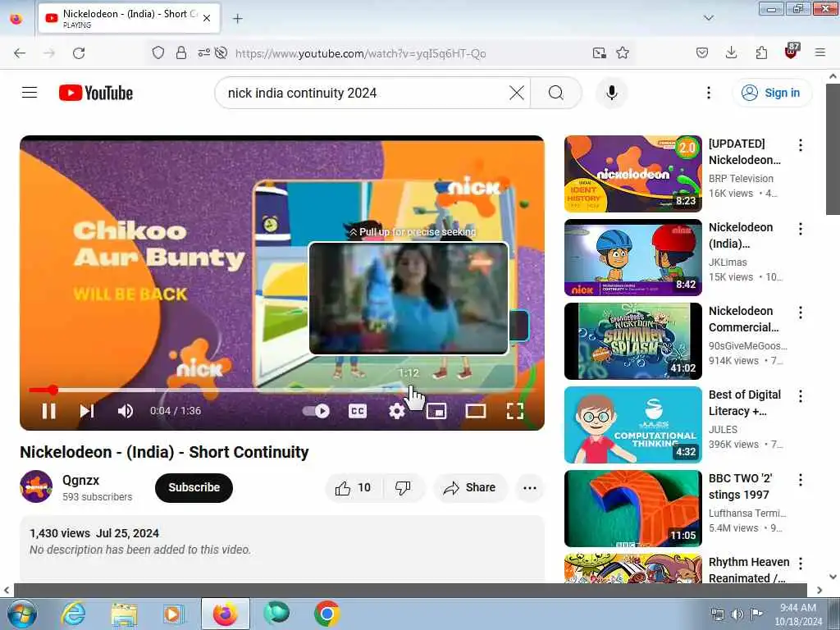Bookmark this page with star
Screen dimensions: 840x630
(623, 52)
